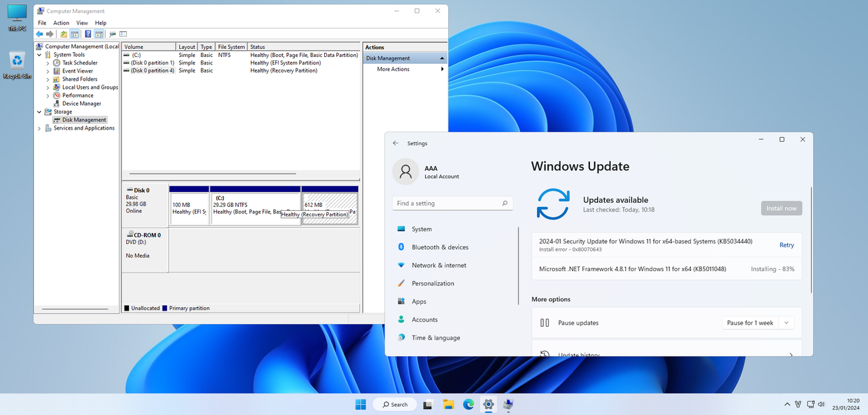
Task: Expand the Task Scheduler node arrow
Action: click(x=48, y=63)
